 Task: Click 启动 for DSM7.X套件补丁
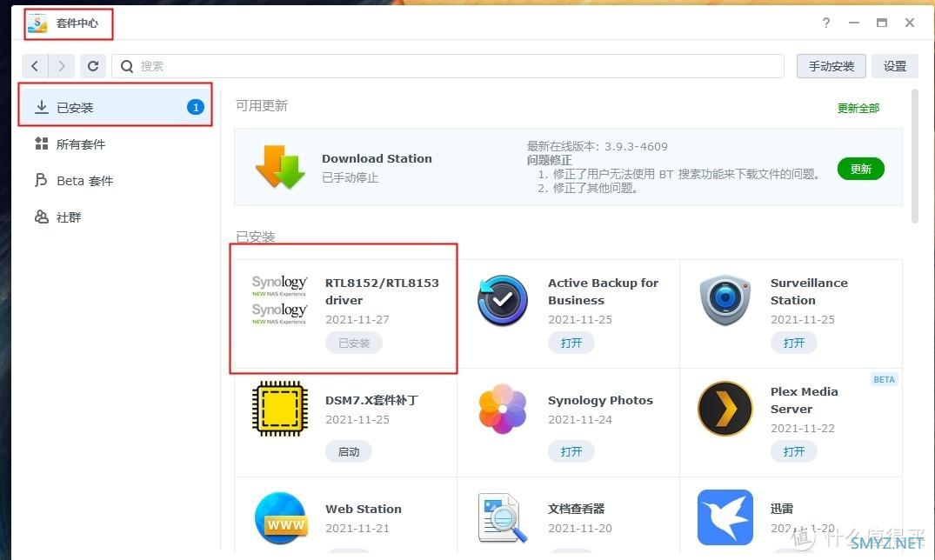(x=348, y=451)
